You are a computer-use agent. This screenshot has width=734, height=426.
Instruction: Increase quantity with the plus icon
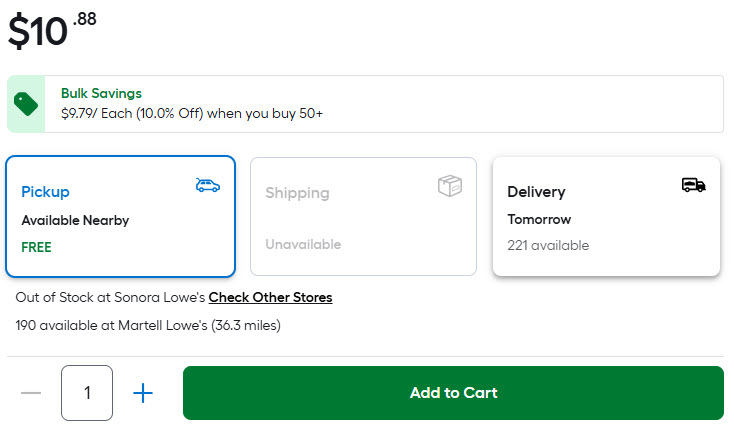(143, 393)
